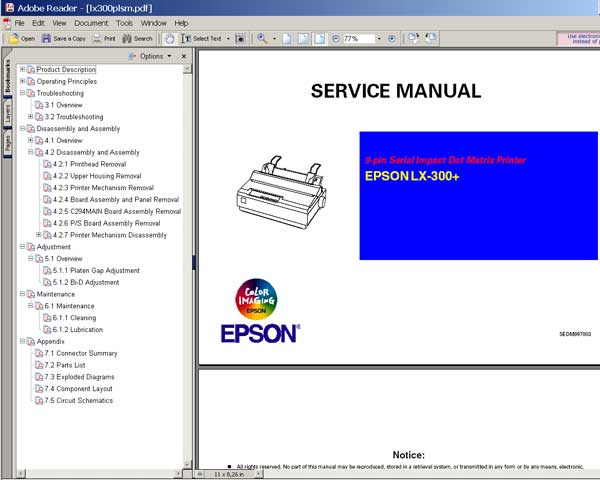Close the Bookmarks panel with the X

click(184, 56)
